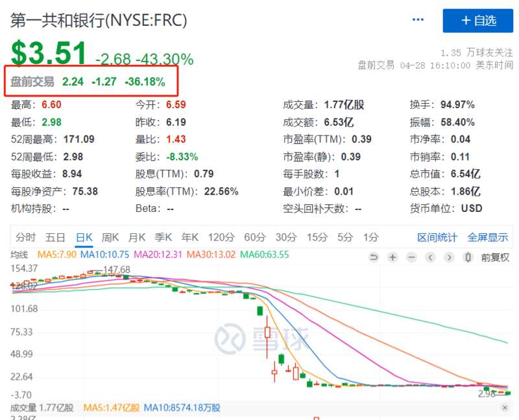The image size is (519, 420).
Task: Zoom in the K-line chart with plus icon
Action: [x=392, y=257]
